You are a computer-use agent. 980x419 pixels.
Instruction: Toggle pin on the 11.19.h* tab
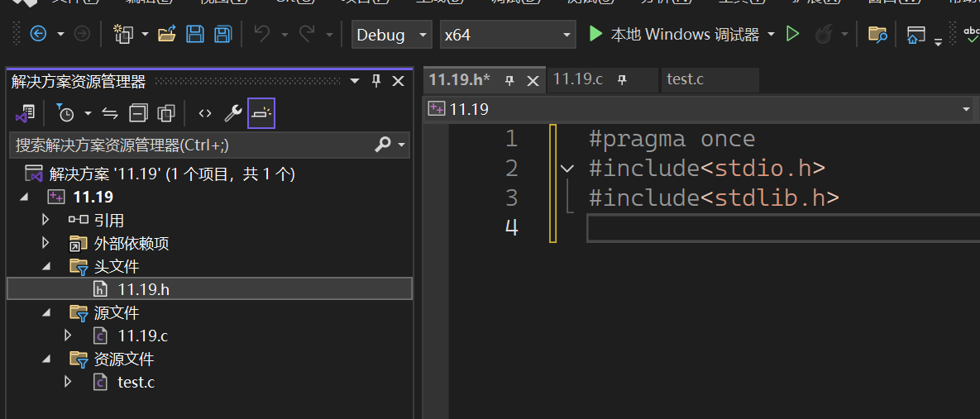coord(510,80)
